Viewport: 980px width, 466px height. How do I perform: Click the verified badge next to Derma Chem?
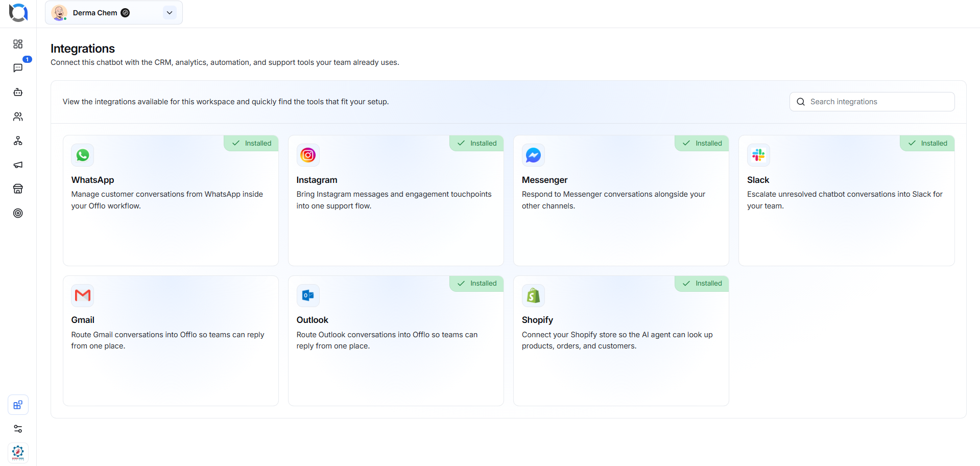[125, 13]
